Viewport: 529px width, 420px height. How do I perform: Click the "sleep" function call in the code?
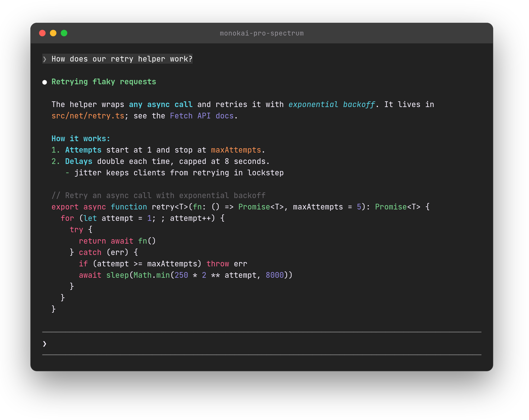[117, 275]
